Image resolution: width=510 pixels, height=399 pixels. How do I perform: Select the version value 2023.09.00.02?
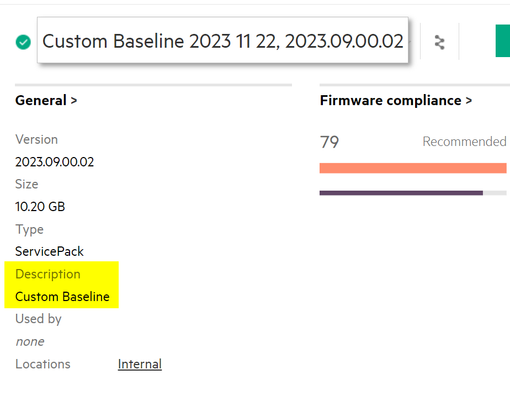pyautogui.click(x=55, y=162)
